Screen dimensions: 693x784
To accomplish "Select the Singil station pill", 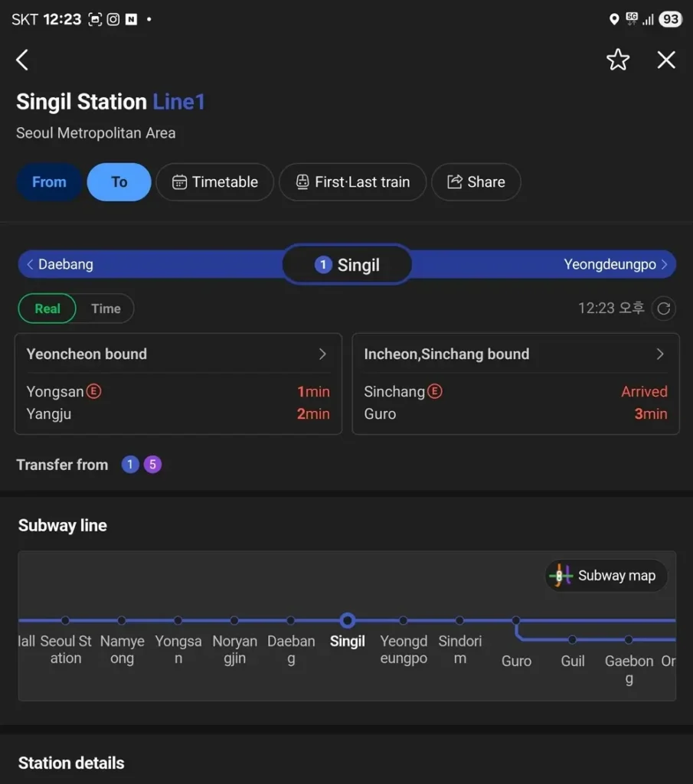I will point(347,264).
